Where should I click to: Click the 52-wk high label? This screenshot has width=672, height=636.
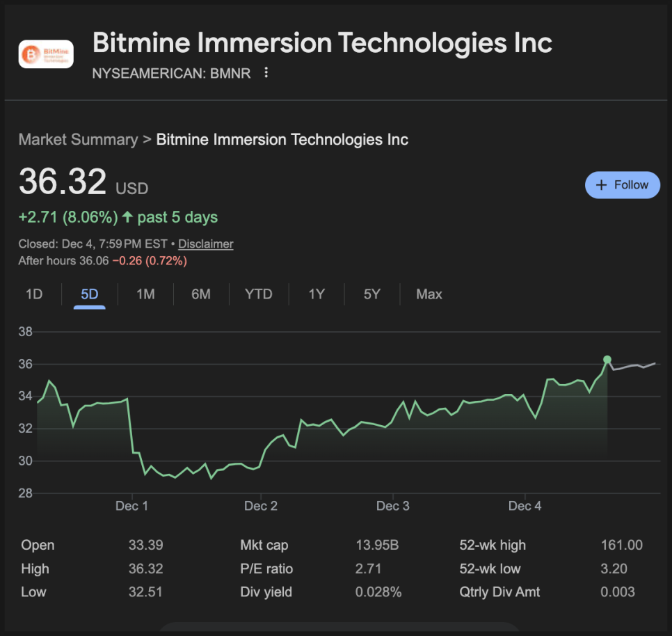point(493,545)
